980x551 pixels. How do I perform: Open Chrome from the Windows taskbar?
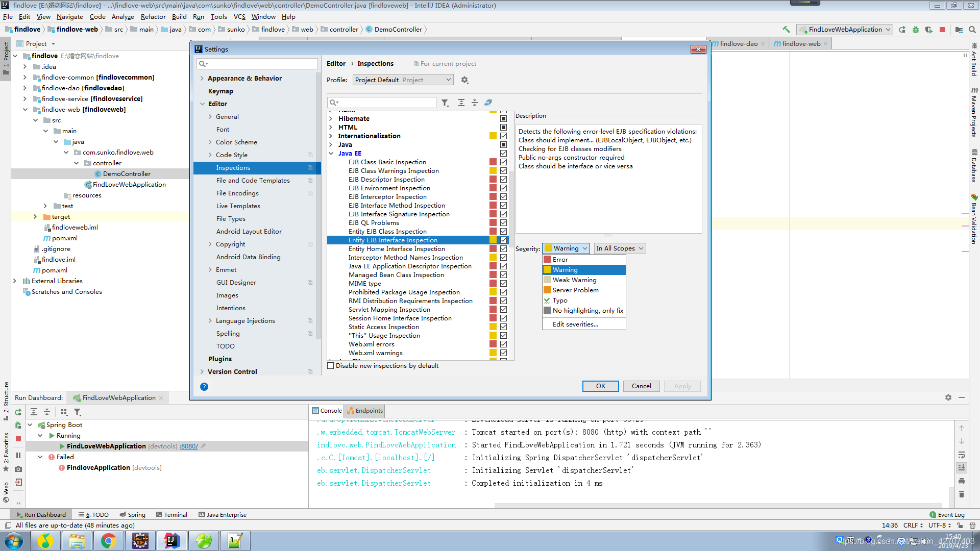(x=108, y=541)
